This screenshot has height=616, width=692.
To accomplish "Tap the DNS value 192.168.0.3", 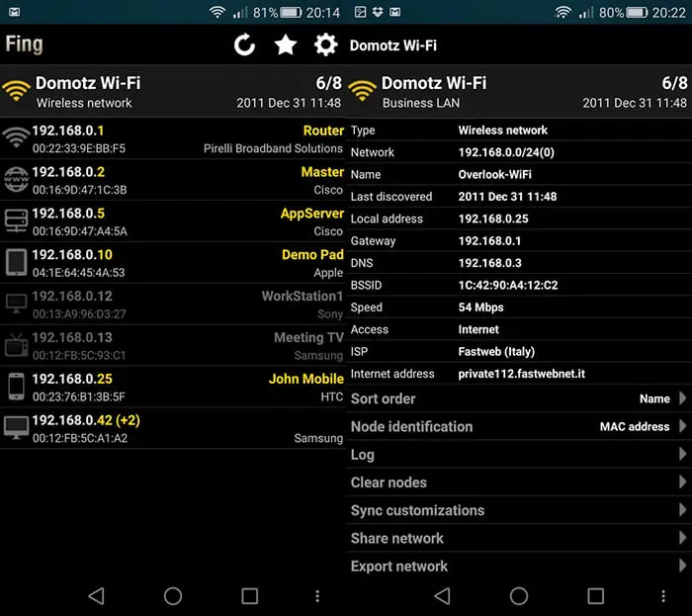I will pyautogui.click(x=490, y=263).
